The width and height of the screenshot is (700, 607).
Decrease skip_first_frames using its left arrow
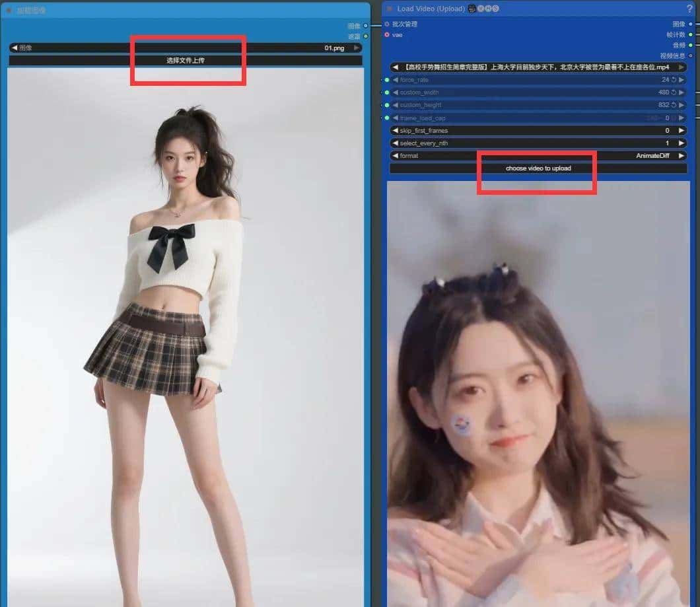point(394,130)
